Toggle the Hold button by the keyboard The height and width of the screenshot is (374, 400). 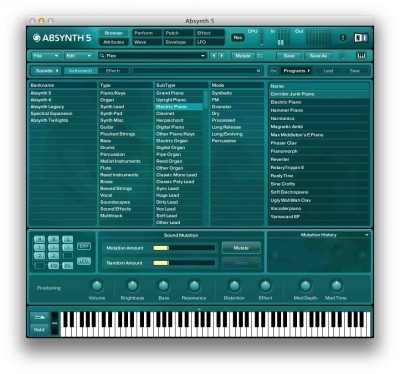[39, 329]
